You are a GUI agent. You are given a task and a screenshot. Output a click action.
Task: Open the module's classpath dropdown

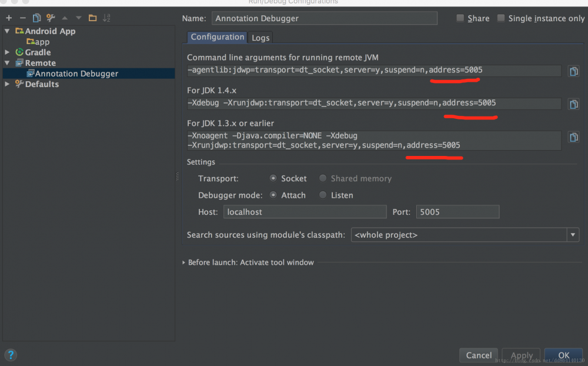pyautogui.click(x=573, y=235)
